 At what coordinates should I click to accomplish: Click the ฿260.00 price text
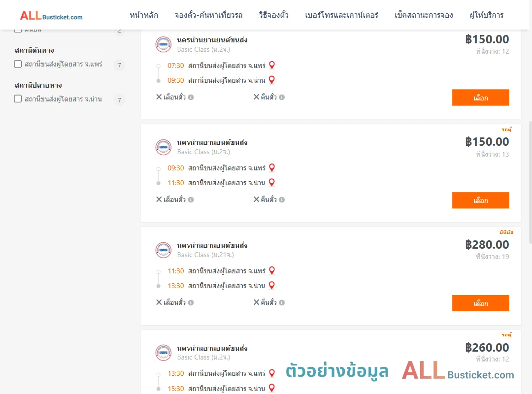coord(487,348)
